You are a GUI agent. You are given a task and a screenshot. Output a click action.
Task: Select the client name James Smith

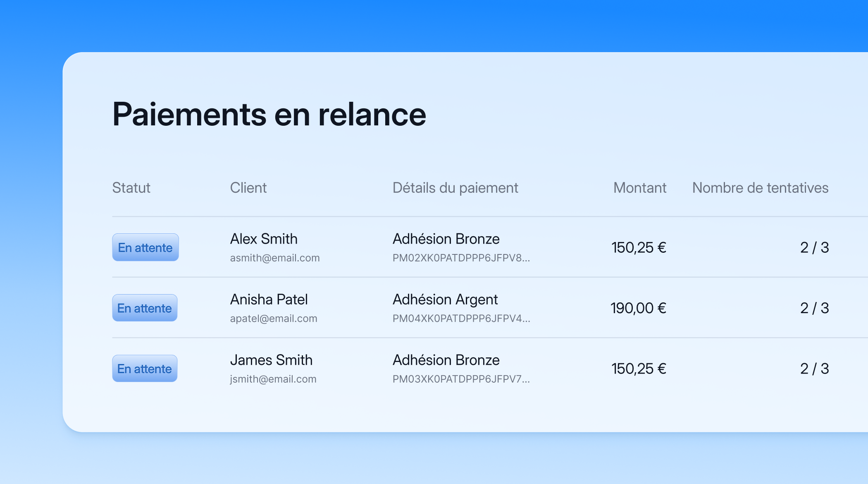click(x=271, y=360)
